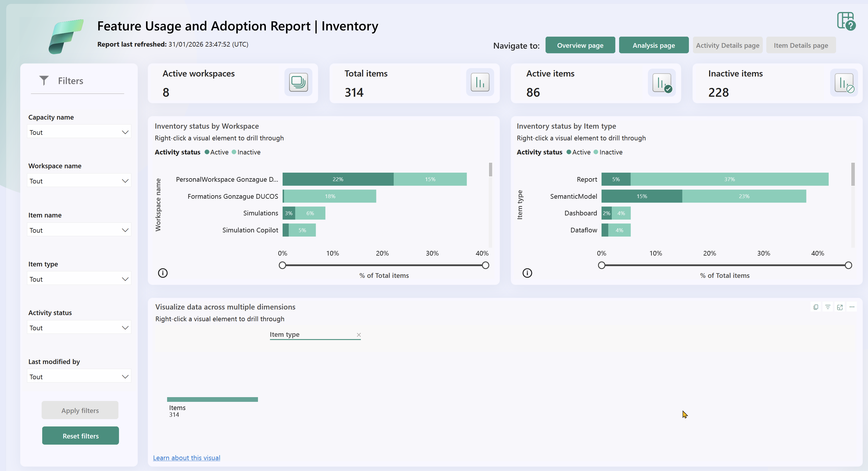
Task: Enter focus mode on the multi-dimension visual
Action: point(840,307)
